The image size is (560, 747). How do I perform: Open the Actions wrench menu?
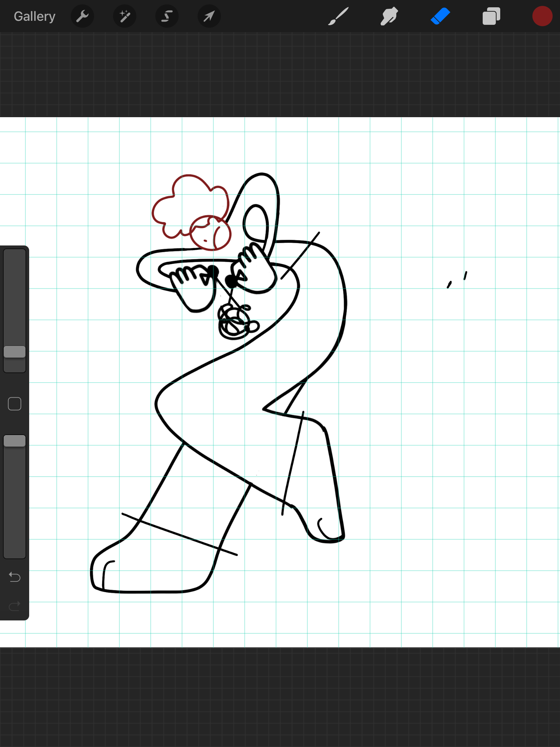click(x=82, y=16)
